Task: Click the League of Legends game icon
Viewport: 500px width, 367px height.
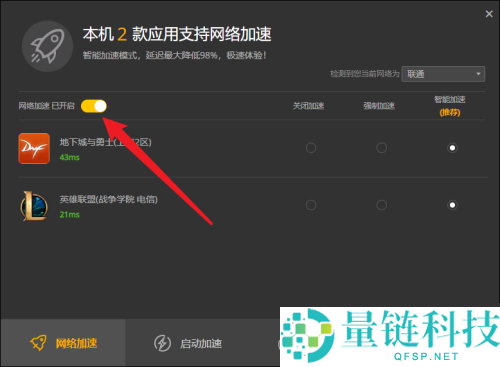Action: point(34,206)
